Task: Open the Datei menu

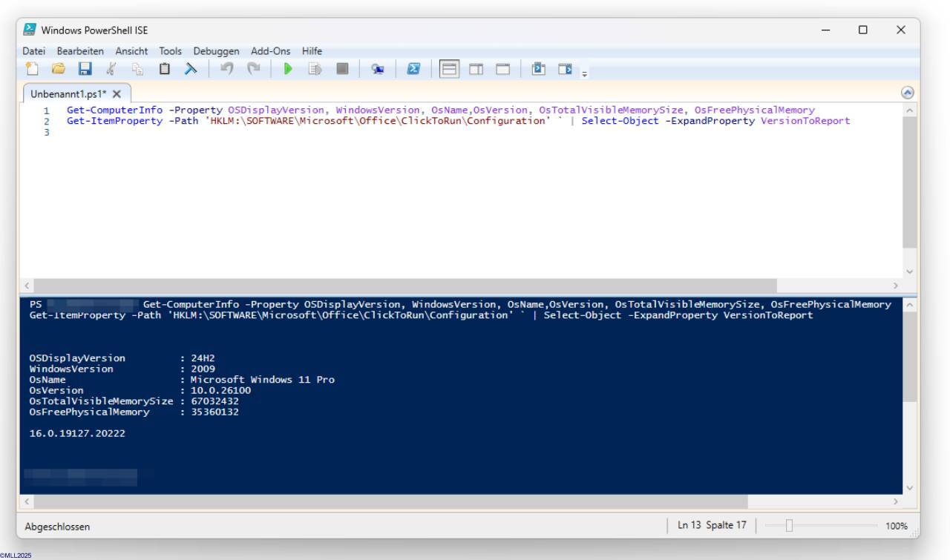Action: [x=34, y=51]
